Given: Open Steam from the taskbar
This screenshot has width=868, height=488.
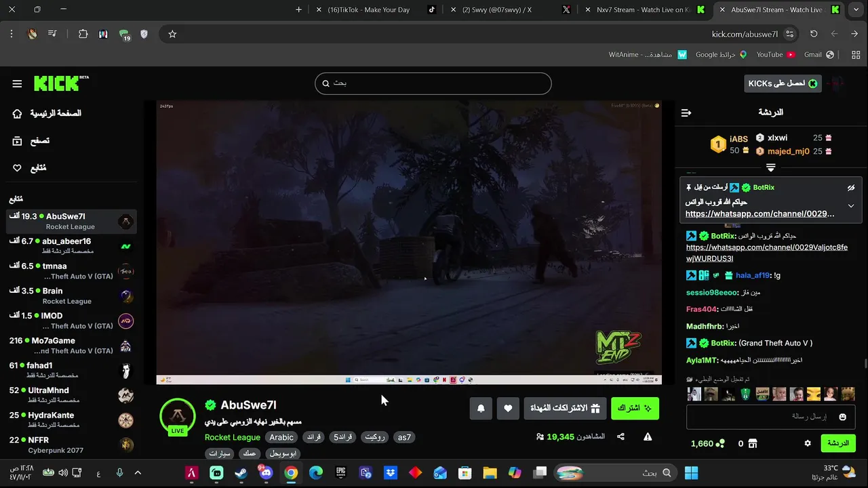Looking at the screenshot, I should (241, 472).
